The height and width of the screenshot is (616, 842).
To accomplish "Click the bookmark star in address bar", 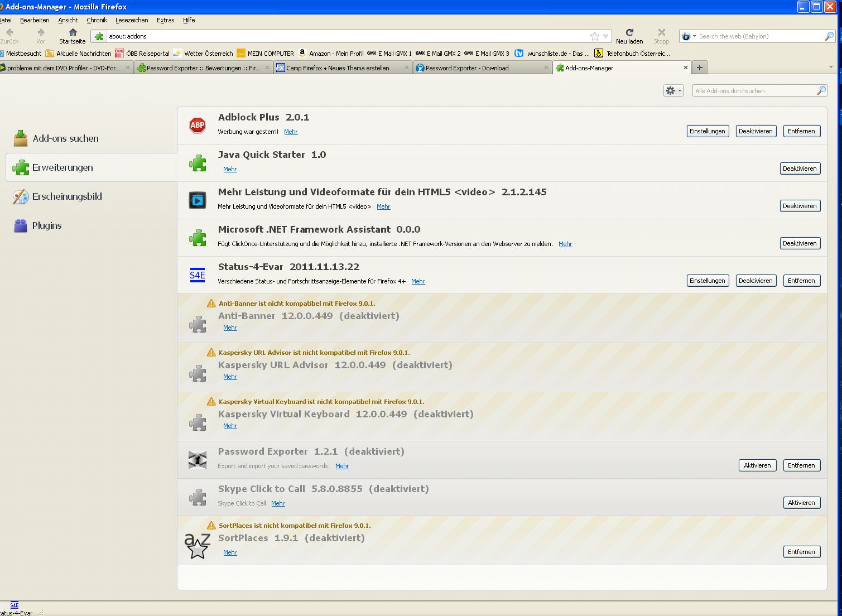I will (x=595, y=36).
